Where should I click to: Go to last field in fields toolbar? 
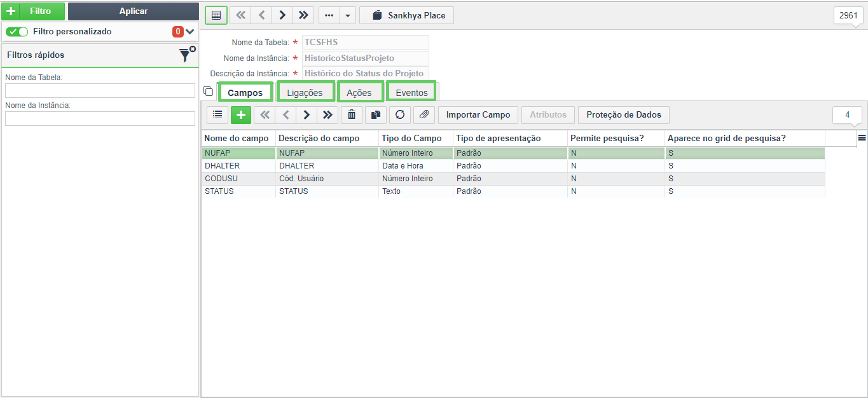pyautogui.click(x=327, y=114)
